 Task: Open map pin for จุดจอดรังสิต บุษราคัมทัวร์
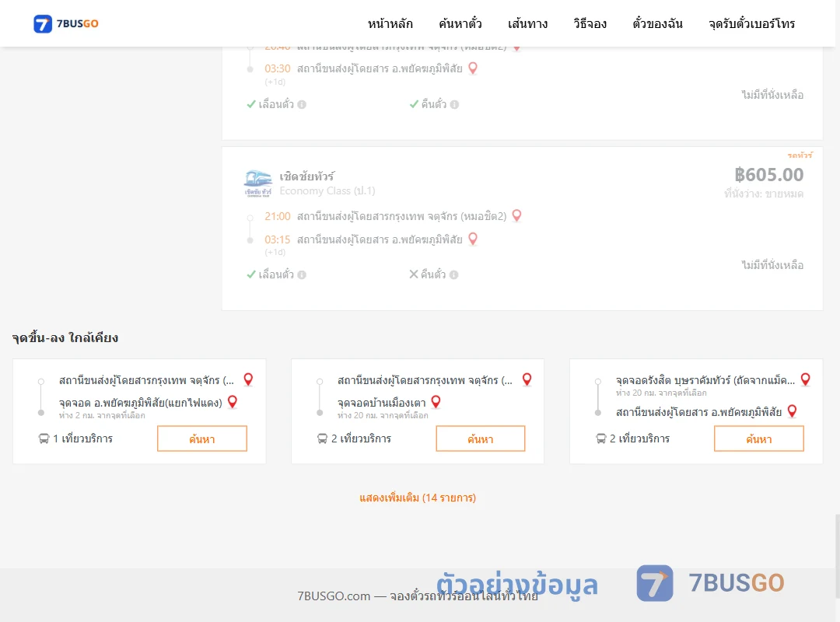[x=805, y=379]
